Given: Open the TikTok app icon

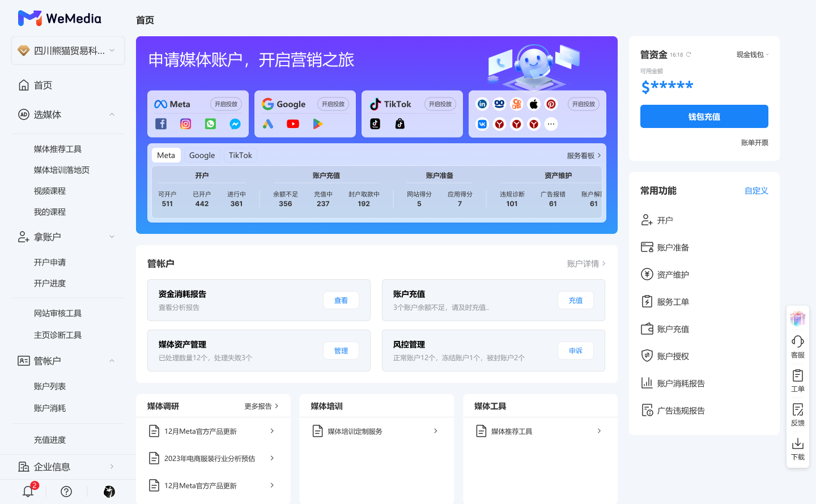Looking at the screenshot, I should coord(375,124).
